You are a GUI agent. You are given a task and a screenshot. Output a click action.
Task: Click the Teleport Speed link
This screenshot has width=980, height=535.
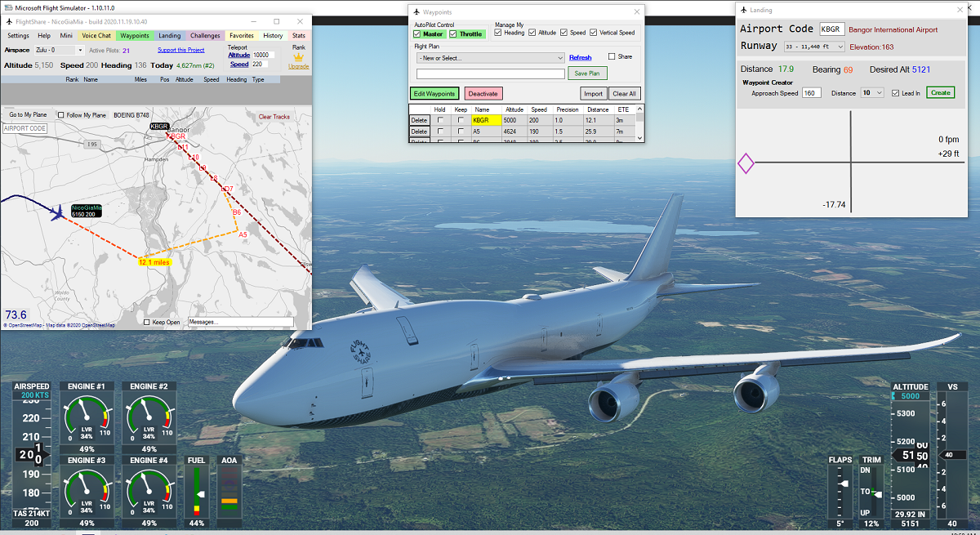click(x=239, y=64)
